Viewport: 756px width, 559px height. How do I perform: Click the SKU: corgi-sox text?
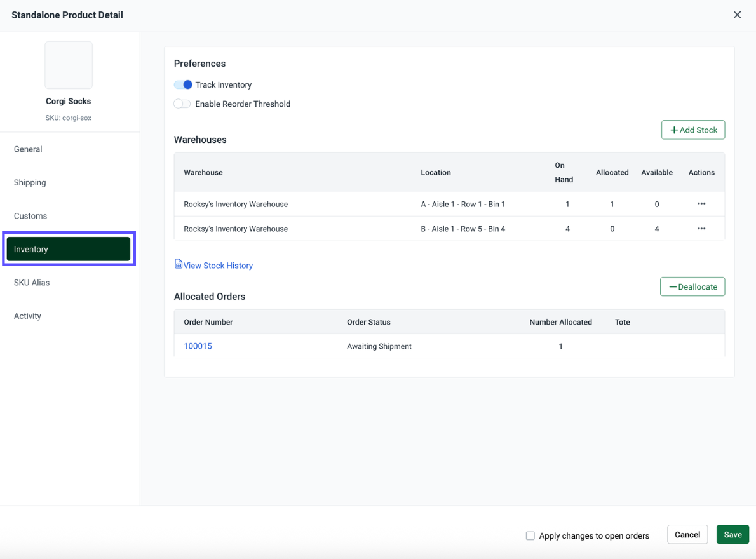coord(69,118)
